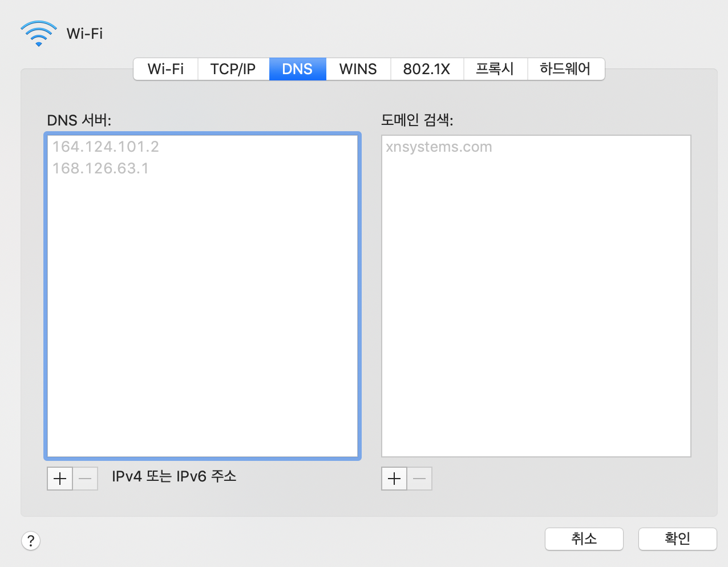Open the 802.1X tab
Image resolution: width=728 pixels, height=567 pixels.
pos(427,69)
